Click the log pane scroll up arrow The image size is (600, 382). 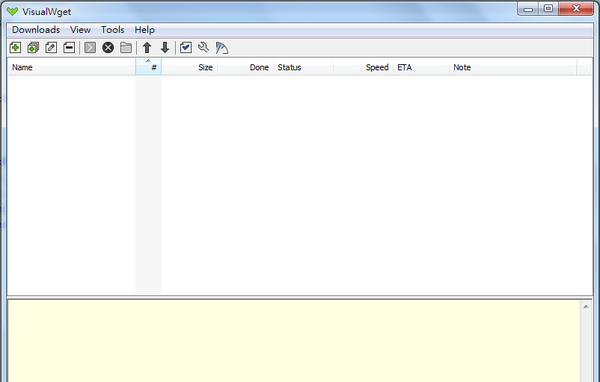pyautogui.click(x=586, y=307)
